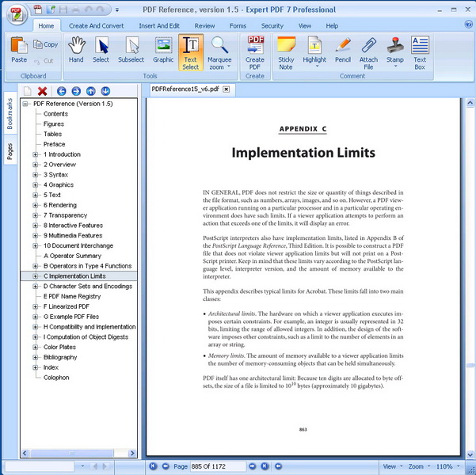Click the Highlight tool icon
Viewport: 476px width, 475px height.
pyautogui.click(x=314, y=46)
